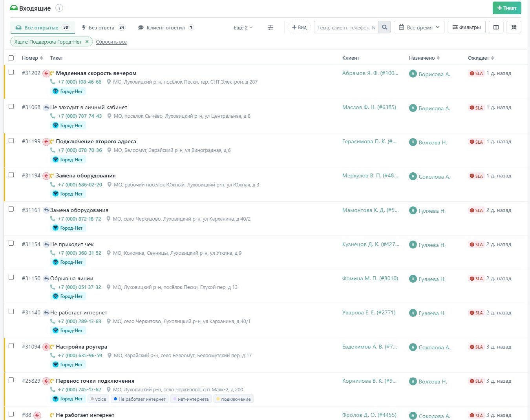Open list settings sliders icon
Screen dimensions: 530x420
[270, 27]
